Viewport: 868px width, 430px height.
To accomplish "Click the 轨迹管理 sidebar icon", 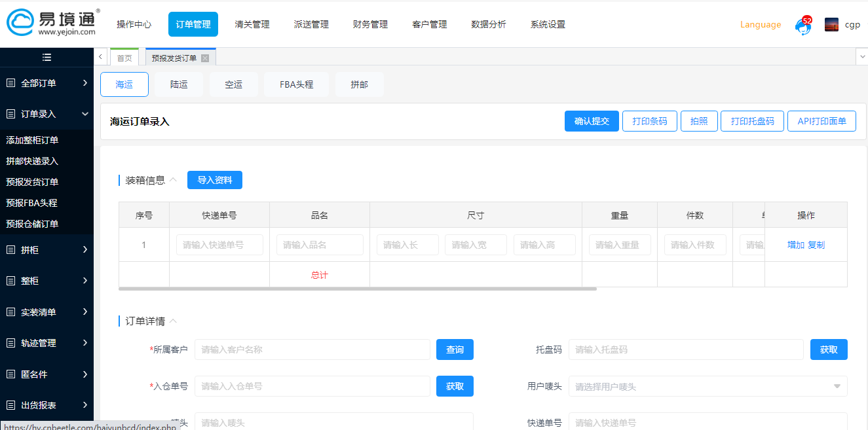I will [x=10, y=343].
